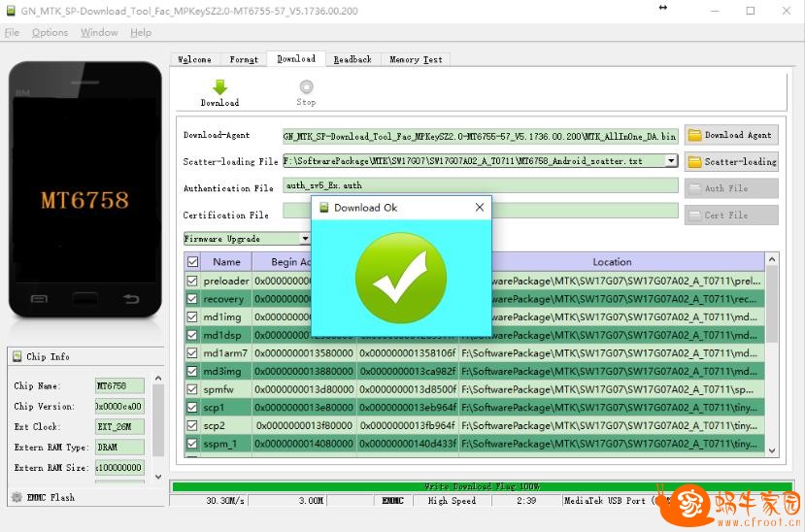
Task: Click the app icon in the title bar
Action: 11,11
